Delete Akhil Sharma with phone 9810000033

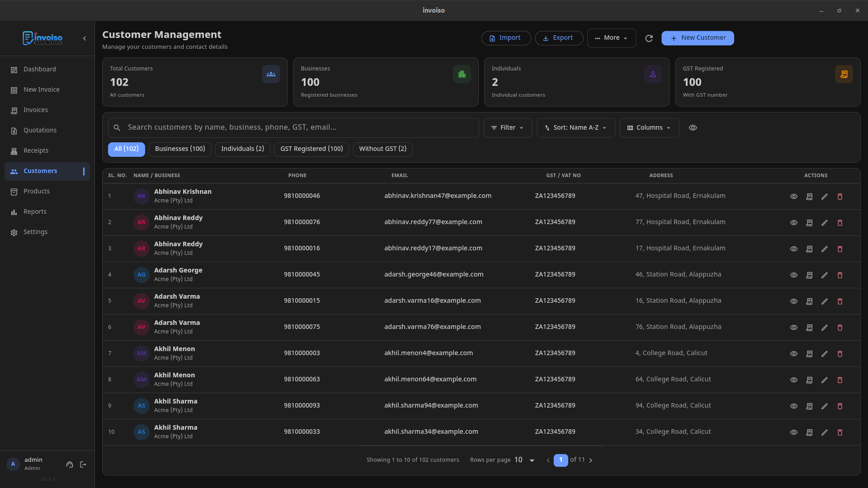(x=840, y=432)
